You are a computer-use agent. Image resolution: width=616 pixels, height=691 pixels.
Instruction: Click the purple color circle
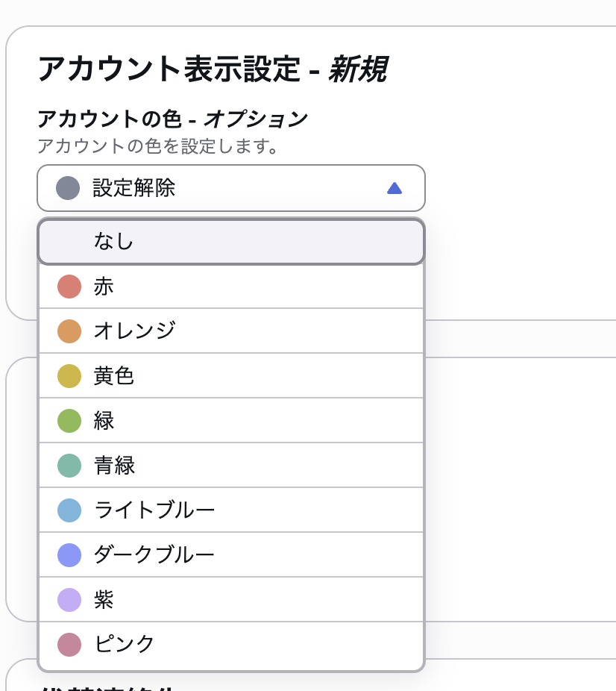tap(69, 600)
